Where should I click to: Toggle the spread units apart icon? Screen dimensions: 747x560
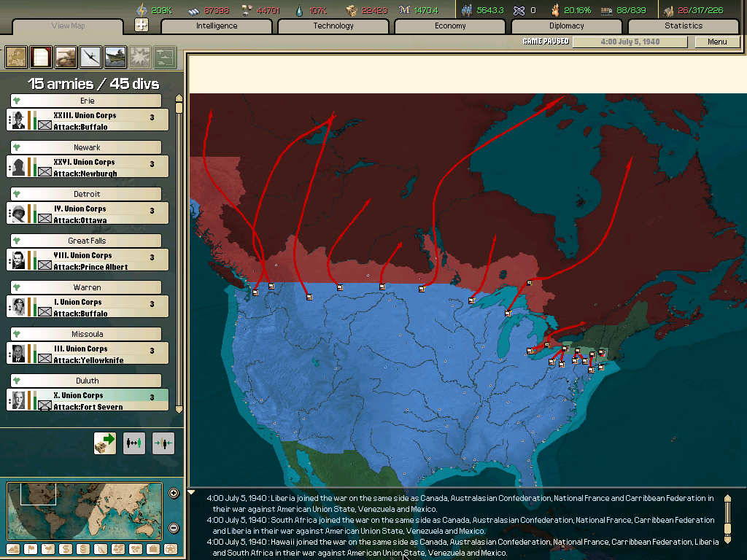134,443
